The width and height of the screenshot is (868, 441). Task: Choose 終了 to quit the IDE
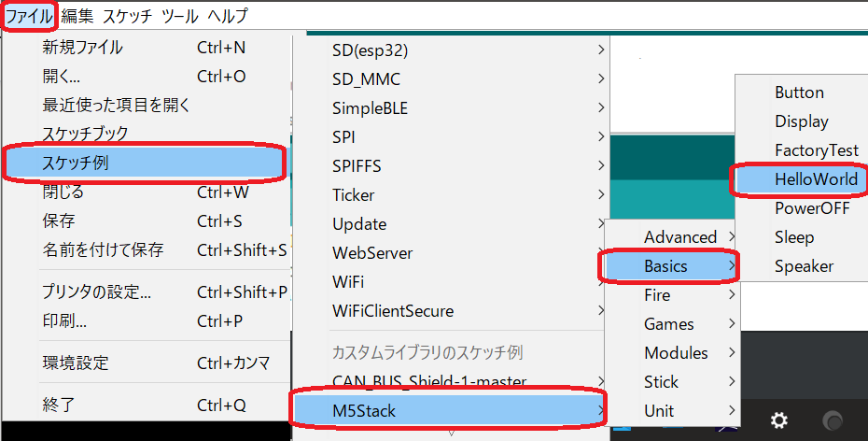point(59,405)
